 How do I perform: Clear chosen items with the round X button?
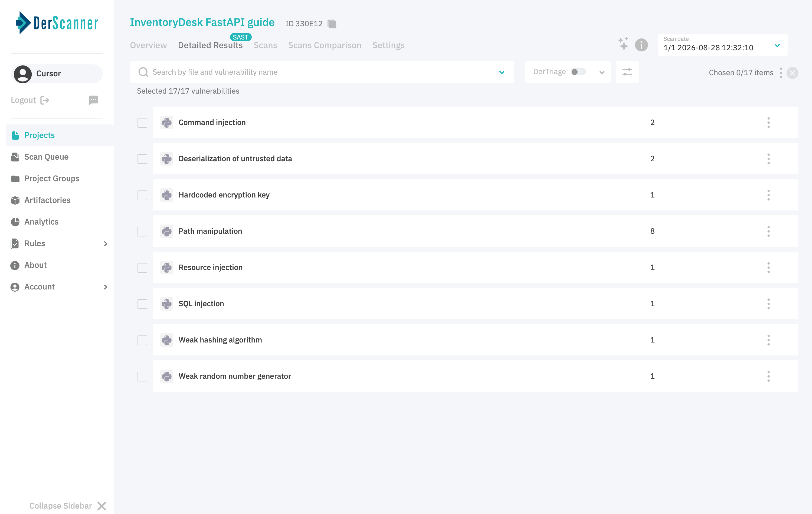coord(792,73)
